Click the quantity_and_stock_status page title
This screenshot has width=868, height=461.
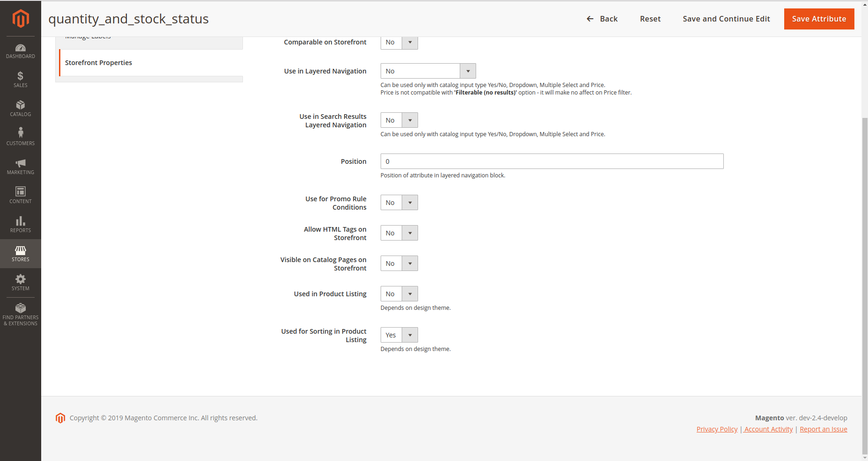pos(129,19)
